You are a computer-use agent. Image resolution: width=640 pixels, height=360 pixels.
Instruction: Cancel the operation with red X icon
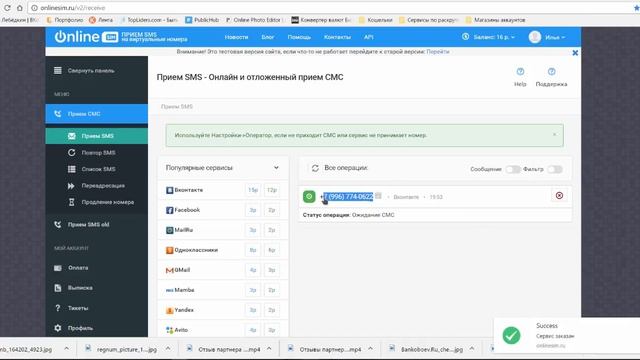[x=559, y=196]
